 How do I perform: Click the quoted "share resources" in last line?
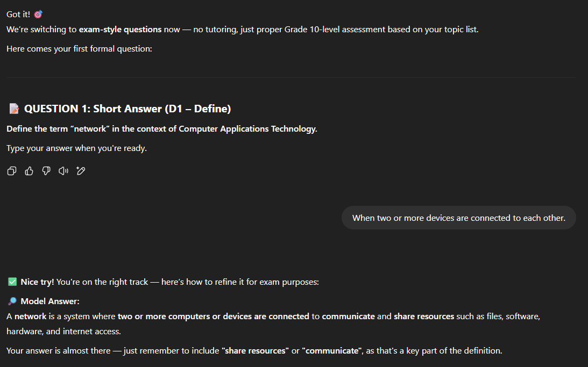pyautogui.click(x=254, y=351)
